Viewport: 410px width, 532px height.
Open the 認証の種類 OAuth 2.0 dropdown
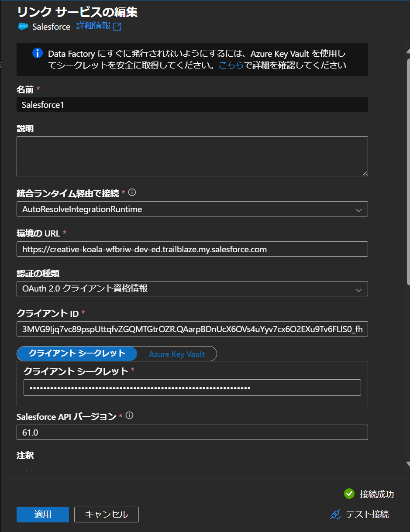pos(192,289)
